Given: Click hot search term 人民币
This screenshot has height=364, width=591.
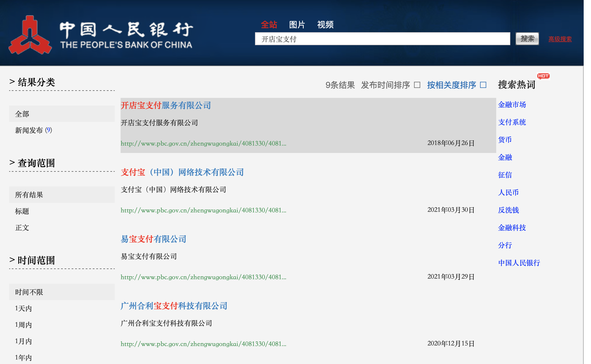Looking at the screenshot, I should pos(509,193).
